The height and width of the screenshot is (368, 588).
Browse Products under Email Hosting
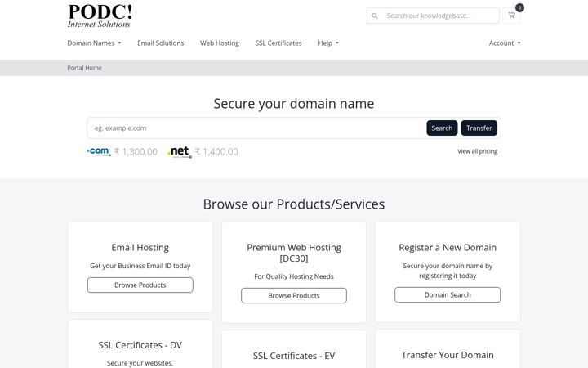click(140, 285)
